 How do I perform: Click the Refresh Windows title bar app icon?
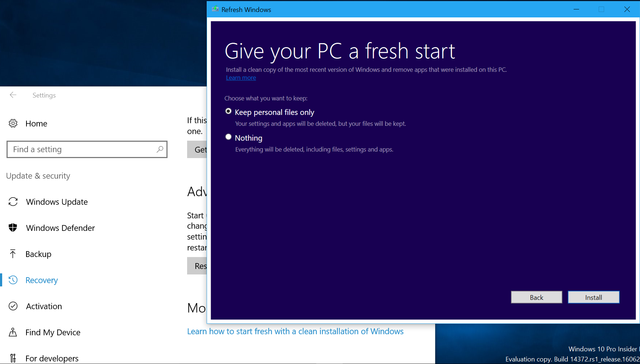215,9
